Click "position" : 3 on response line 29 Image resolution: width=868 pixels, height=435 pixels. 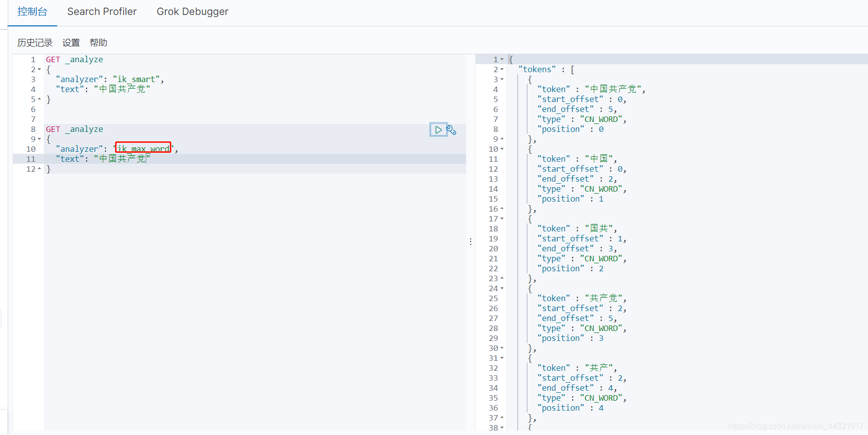[x=570, y=338]
